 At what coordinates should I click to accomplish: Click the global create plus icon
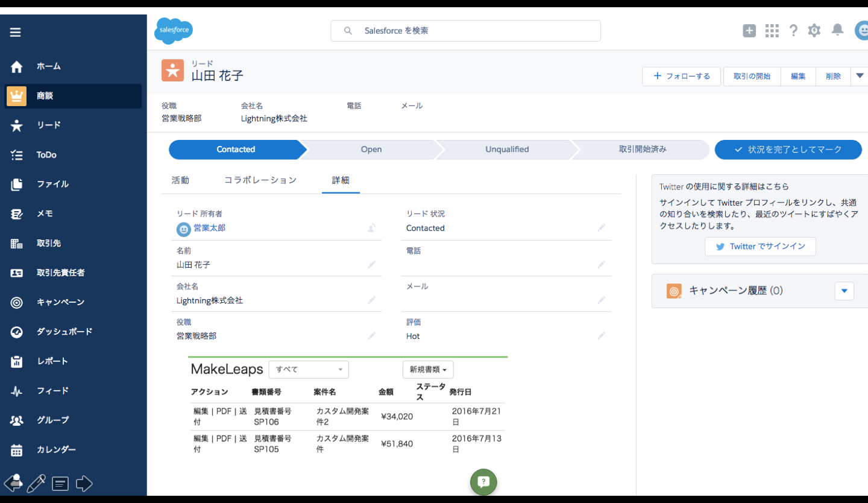[749, 30]
